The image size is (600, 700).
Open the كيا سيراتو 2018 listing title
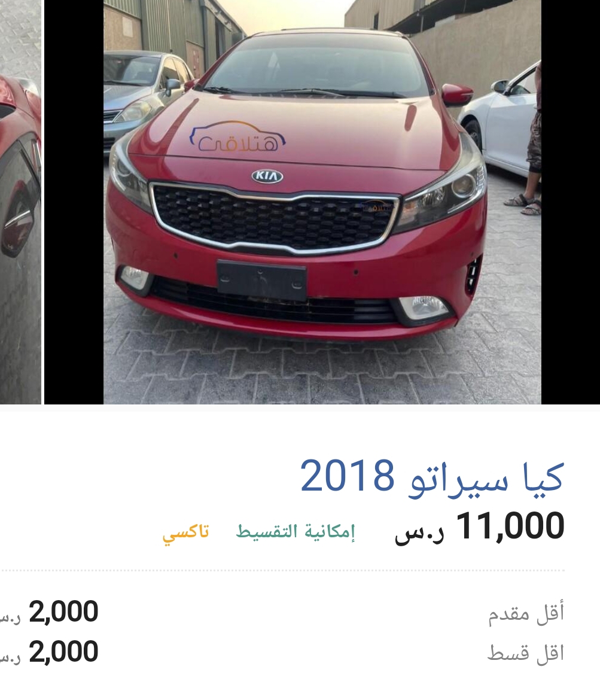(x=432, y=476)
